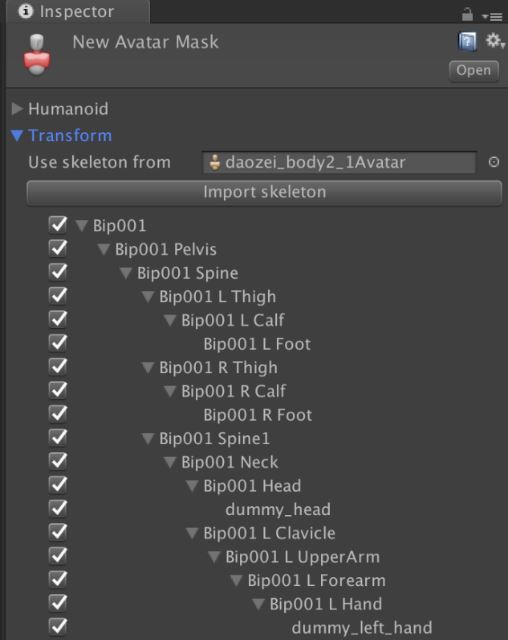Screen dimensions: 508x640
Task: Toggle the Bip001 L Foot checkbox
Action: point(58,343)
